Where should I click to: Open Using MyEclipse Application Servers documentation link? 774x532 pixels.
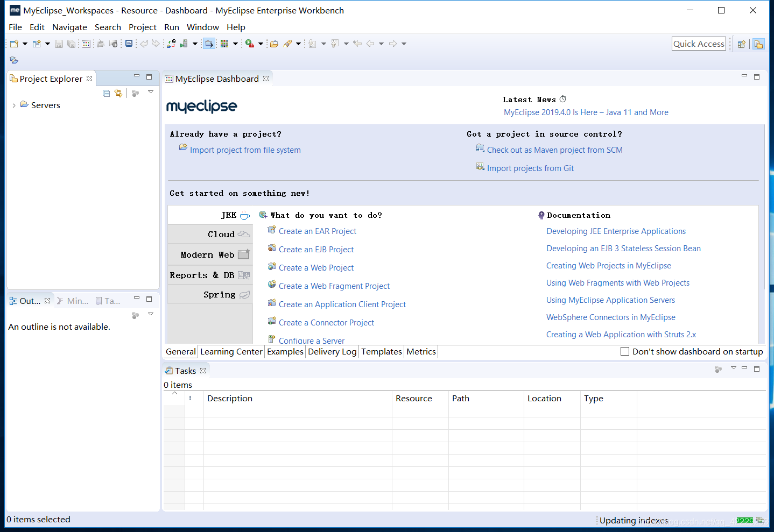coord(610,300)
